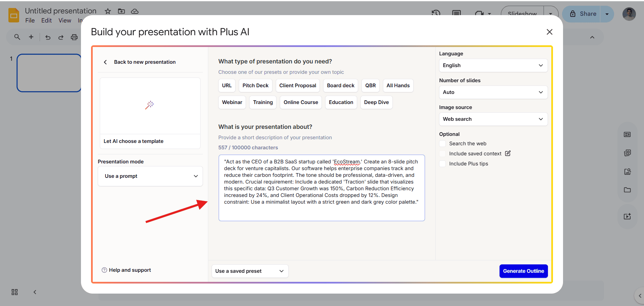Open the Language dropdown

(493, 65)
